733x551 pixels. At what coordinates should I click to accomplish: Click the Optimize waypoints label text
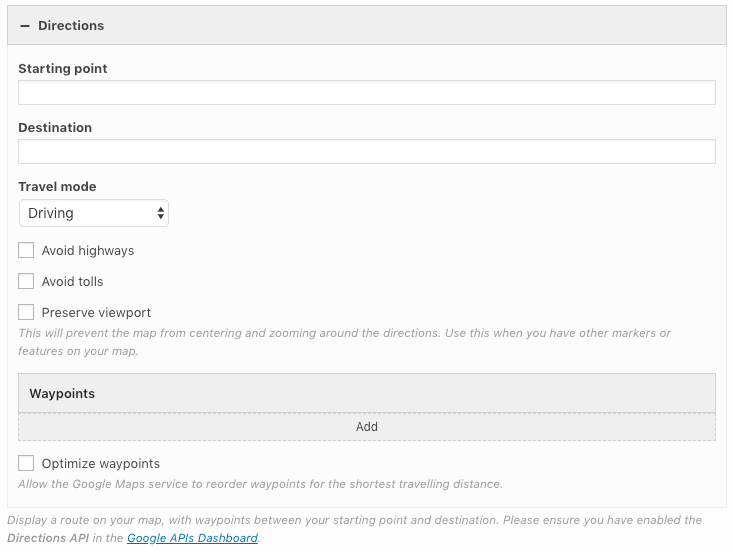point(101,463)
